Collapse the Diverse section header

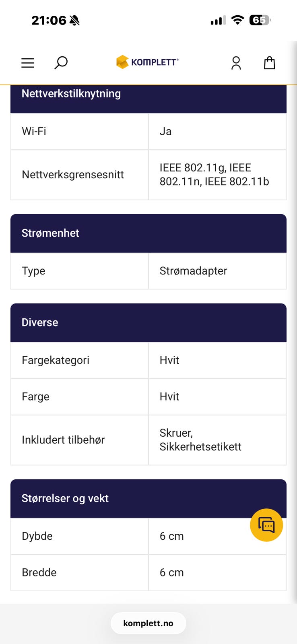(148, 322)
